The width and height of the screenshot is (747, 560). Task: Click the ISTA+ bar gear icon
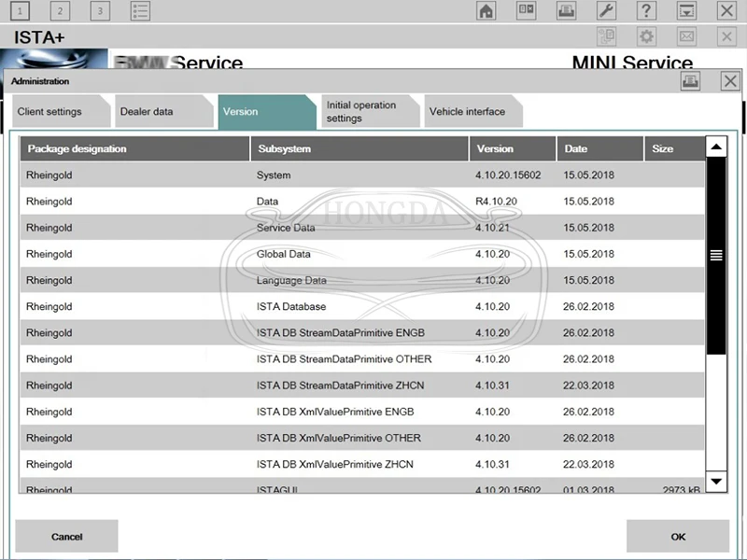click(646, 36)
